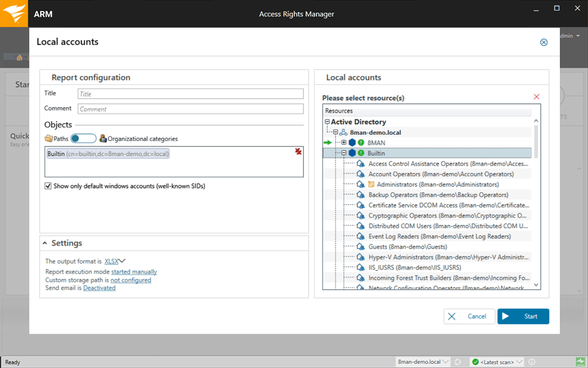Click inside the Title input field
The width and height of the screenshot is (588, 368).
click(189, 93)
